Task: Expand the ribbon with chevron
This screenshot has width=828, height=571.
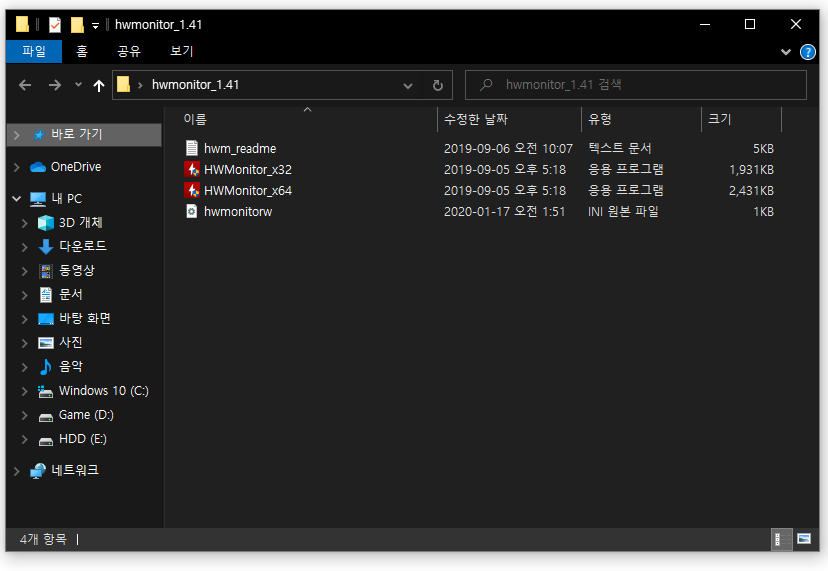Action: tap(786, 52)
